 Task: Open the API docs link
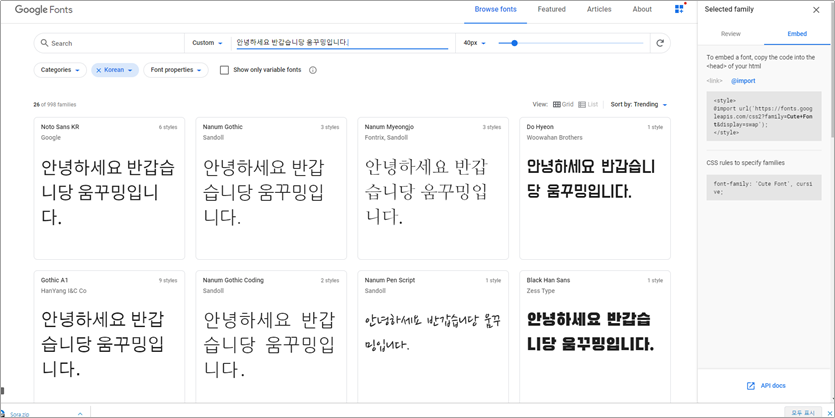(773, 386)
